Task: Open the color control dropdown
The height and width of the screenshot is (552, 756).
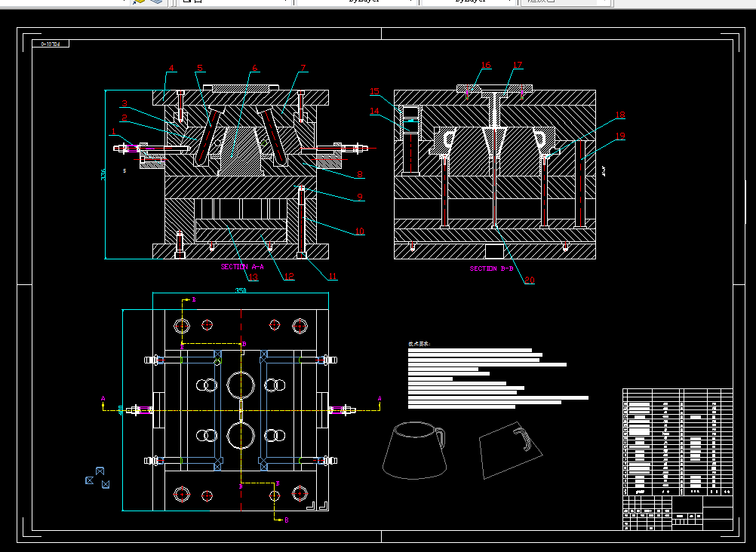Action: click(235, 2)
